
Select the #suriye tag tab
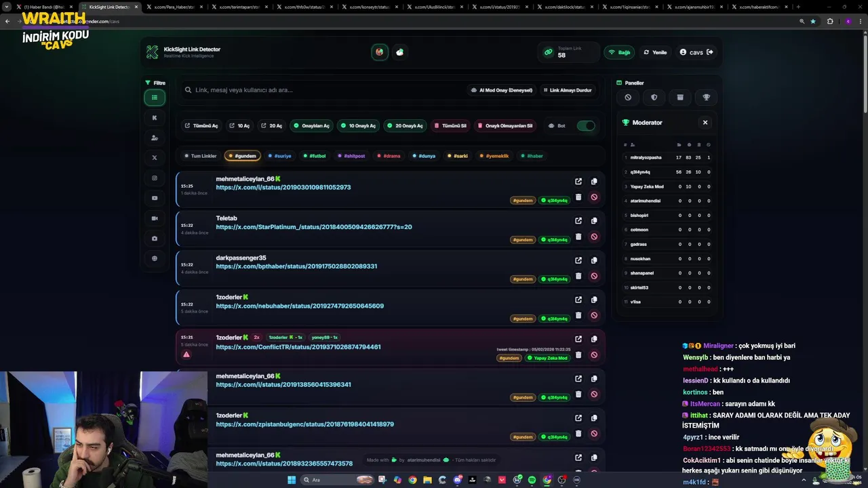click(279, 156)
